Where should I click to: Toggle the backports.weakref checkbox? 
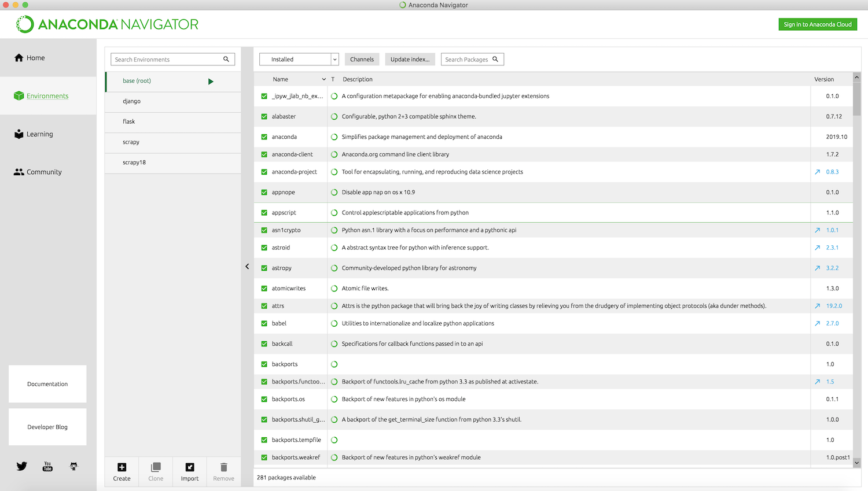(x=264, y=457)
